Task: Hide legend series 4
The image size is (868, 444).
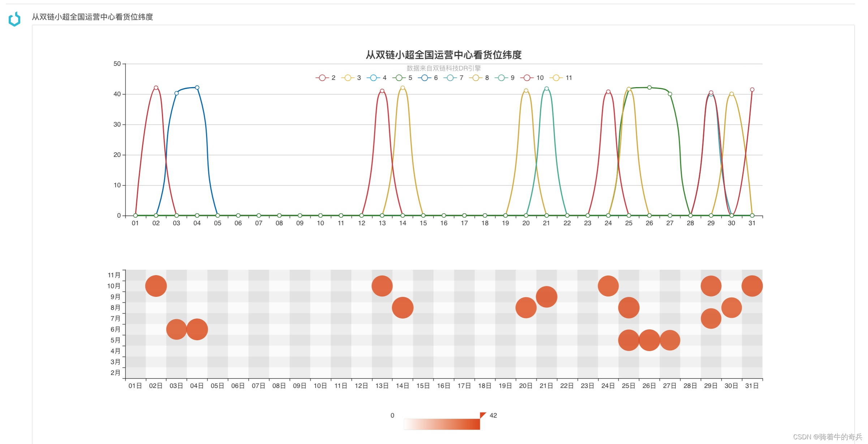Action: pyautogui.click(x=373, y=78)
